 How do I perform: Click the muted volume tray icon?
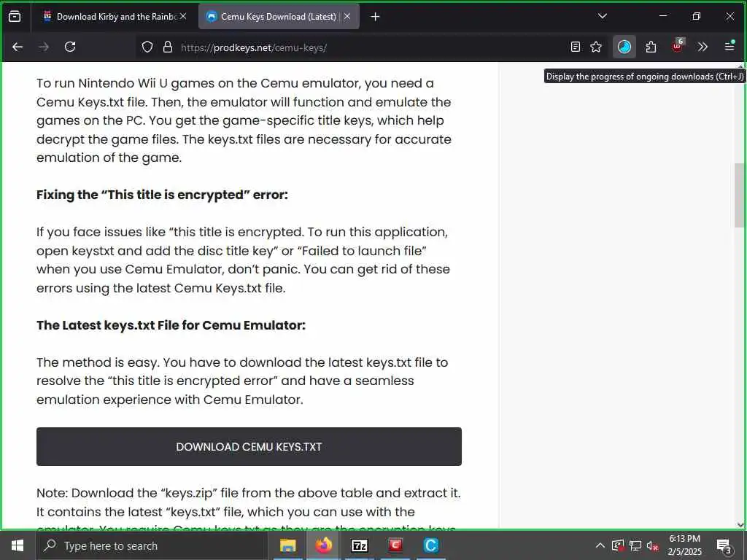coord(653,545)
